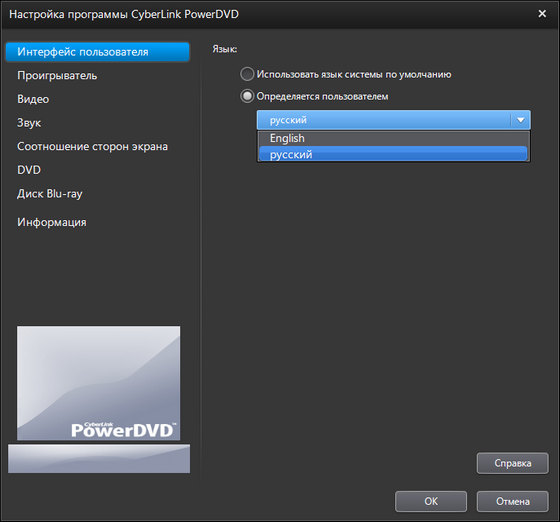Confirm settings with the OK button
Screen dimensions: 560x522
431,501
